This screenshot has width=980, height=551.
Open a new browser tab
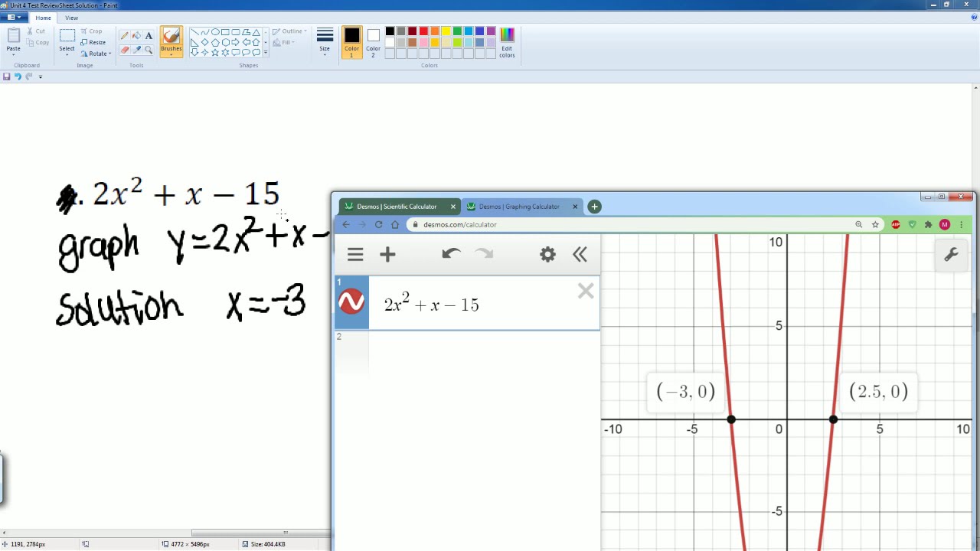pos(594,207)
